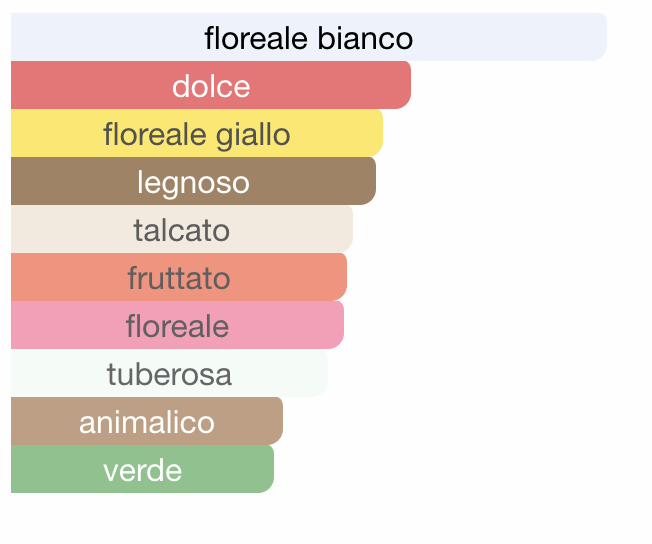The height and width of the screenshot is (544, 652).
Task: Click the 'fruttato' text label
Action: tap(179, 278)
